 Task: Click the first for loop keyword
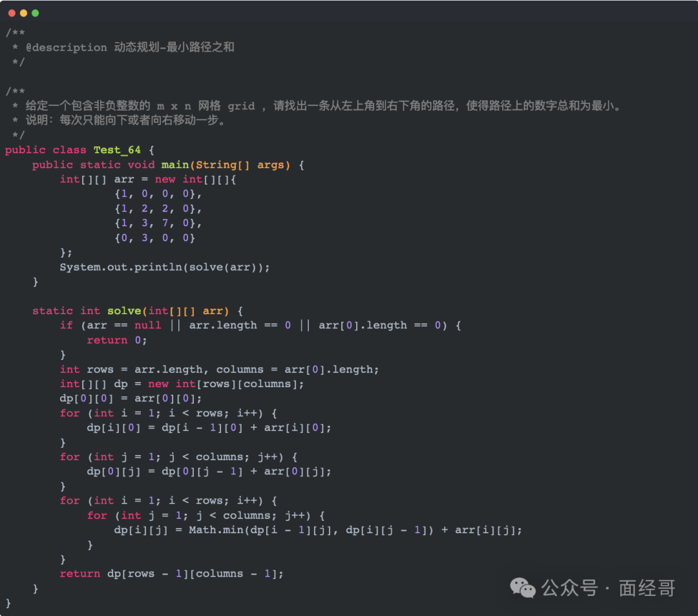[x=70, y=412]
